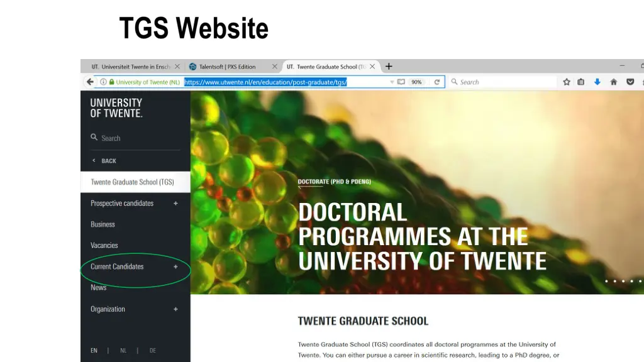Open Current Candidates menu item
Screen dimensions: 644x362
(117, 266)
